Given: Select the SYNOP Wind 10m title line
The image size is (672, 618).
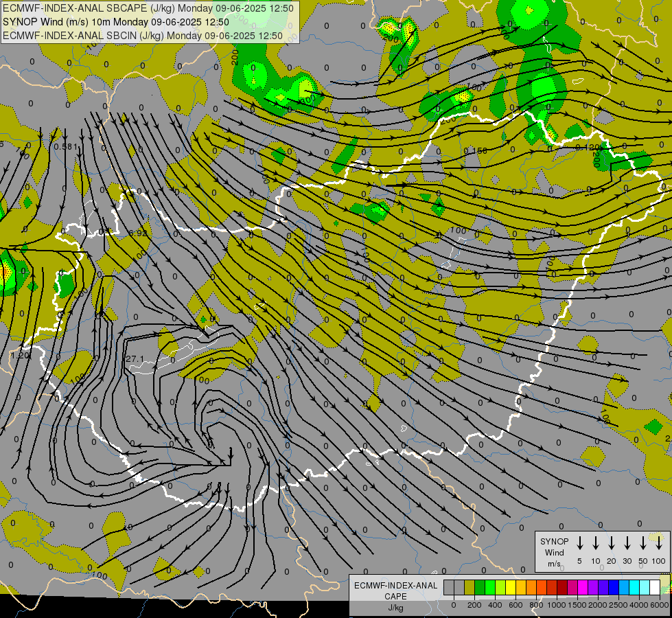Looking at the screenshot, I should [116, 22].
